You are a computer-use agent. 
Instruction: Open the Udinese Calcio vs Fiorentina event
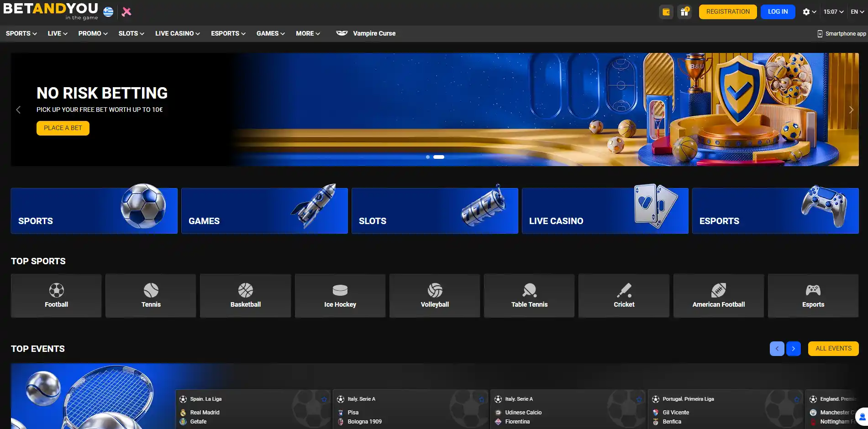[x=568, y=409]
